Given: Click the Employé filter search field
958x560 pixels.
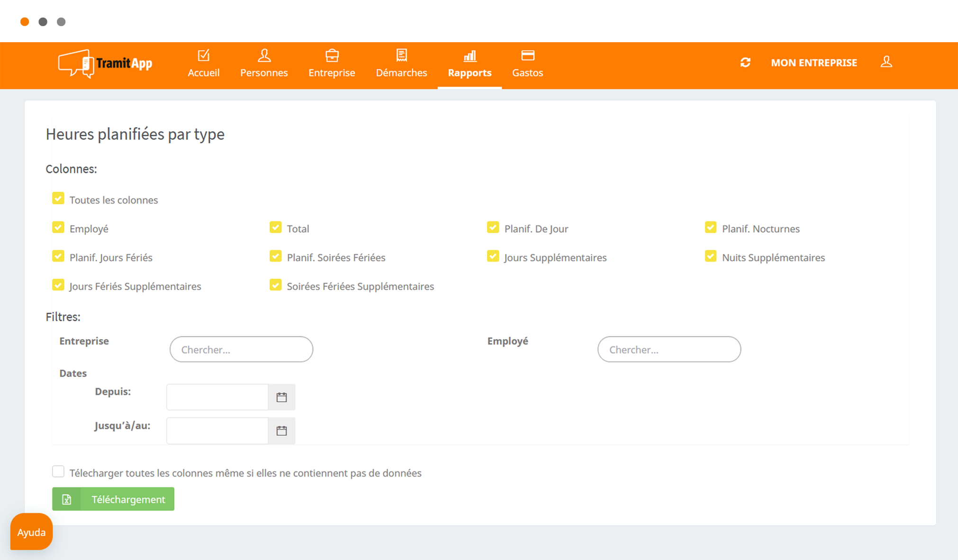Looking at the screenshot, I should (x=669, y=349).
